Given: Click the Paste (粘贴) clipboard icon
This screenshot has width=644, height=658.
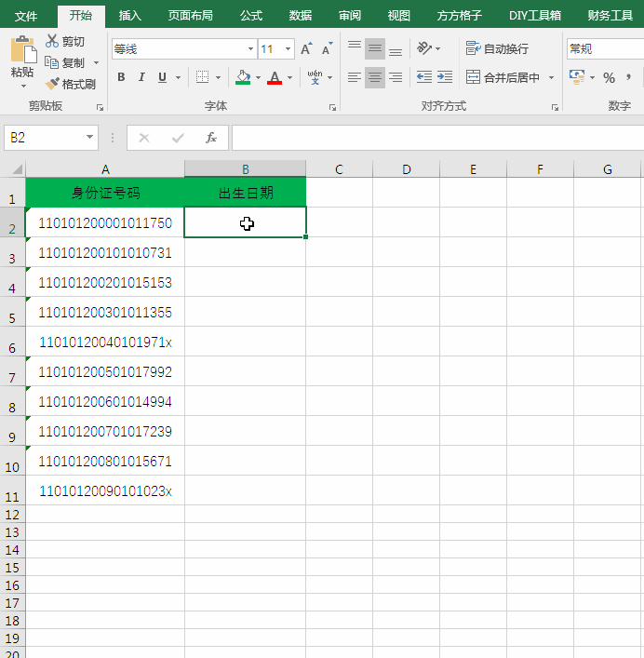Looking at the screenshot, I should pyautogui.click(x=22, y=49).
